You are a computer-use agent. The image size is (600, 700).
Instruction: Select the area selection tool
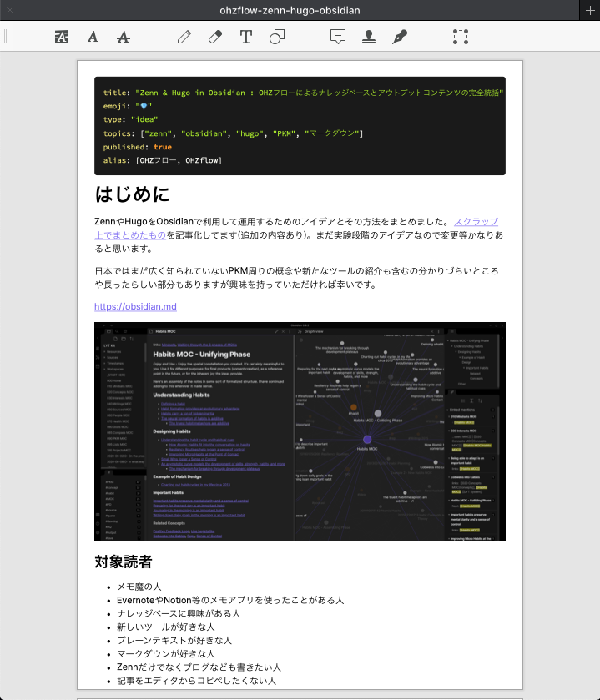coord(461,37)
